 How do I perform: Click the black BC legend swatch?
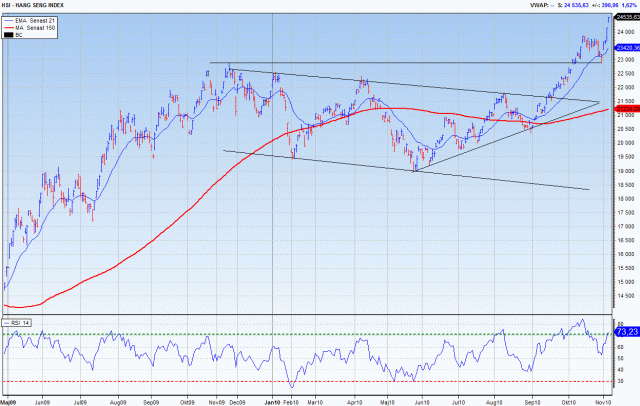pyautogui.click(x=10, y=34)
